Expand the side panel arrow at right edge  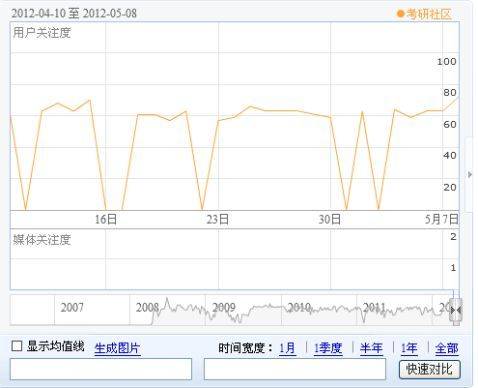470,174
